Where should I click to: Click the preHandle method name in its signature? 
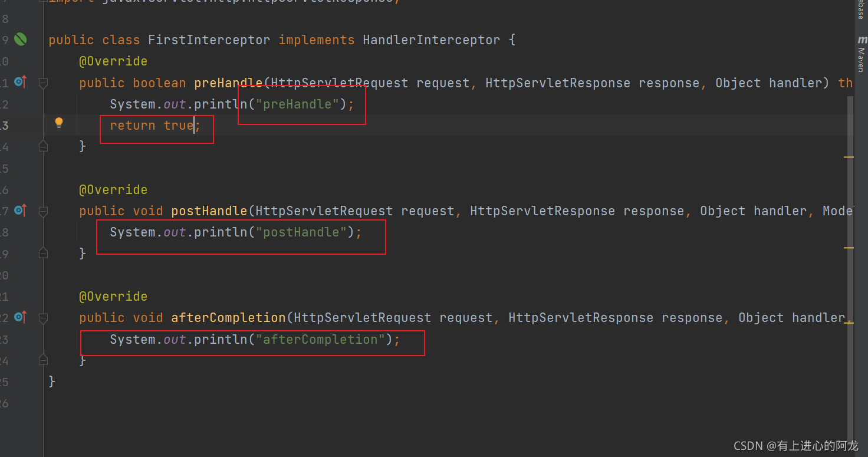(x=228, y=83)
